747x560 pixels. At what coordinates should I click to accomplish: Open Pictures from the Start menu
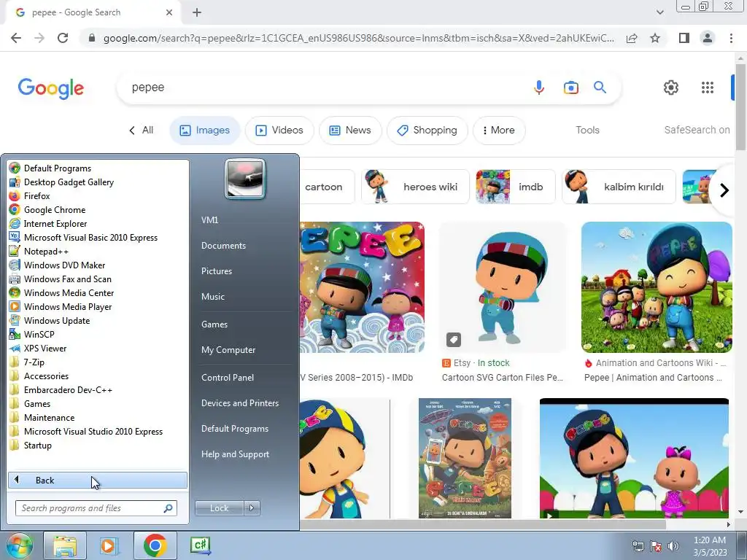coord(216,271)
